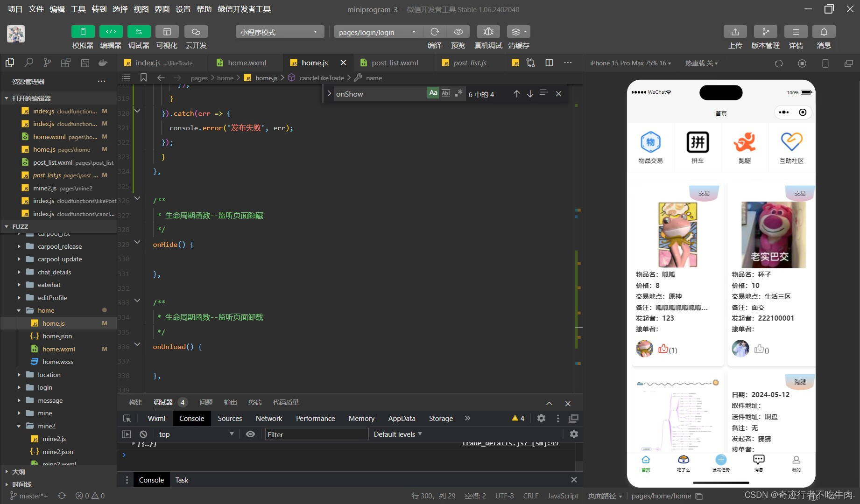Open iPhone 15 Pro Max device dropdown

point(630,63)
